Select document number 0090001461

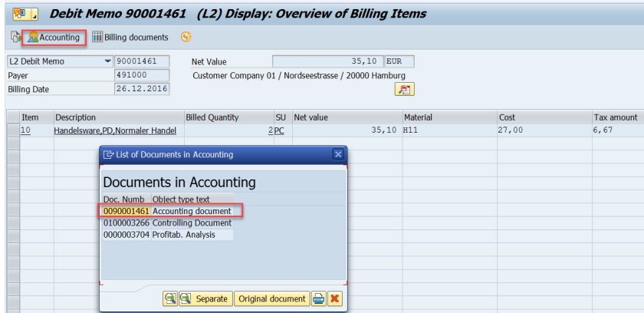[126, 211]
